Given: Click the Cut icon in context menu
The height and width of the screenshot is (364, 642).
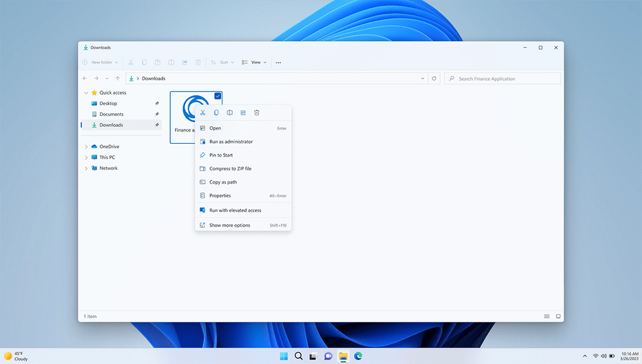Looking at the screenshot, I should click(x=202, y=113).
